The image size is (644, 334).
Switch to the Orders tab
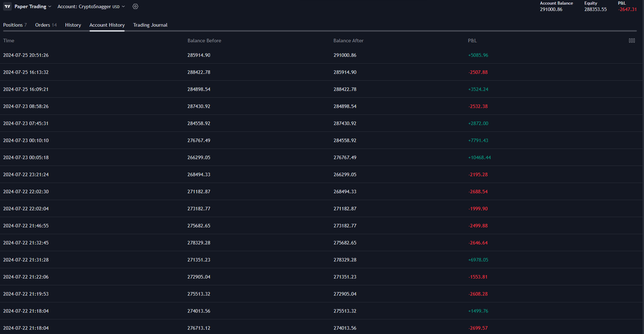(46, 25)
